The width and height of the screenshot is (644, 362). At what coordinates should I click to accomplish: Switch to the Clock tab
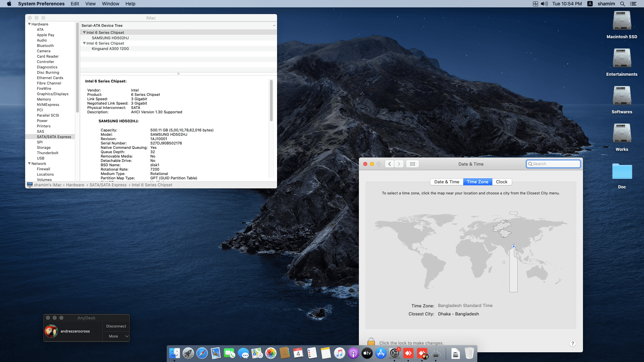coord(502,182)
